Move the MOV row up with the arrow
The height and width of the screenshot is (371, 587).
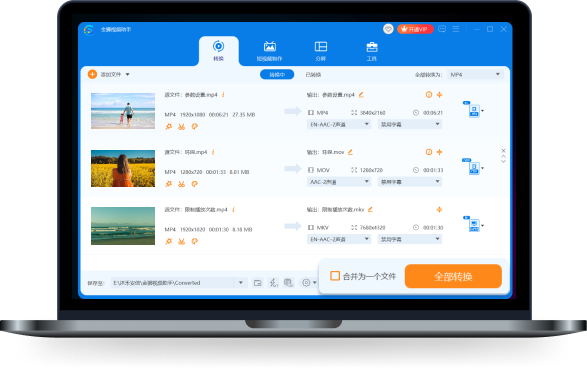tap(504, 156)
